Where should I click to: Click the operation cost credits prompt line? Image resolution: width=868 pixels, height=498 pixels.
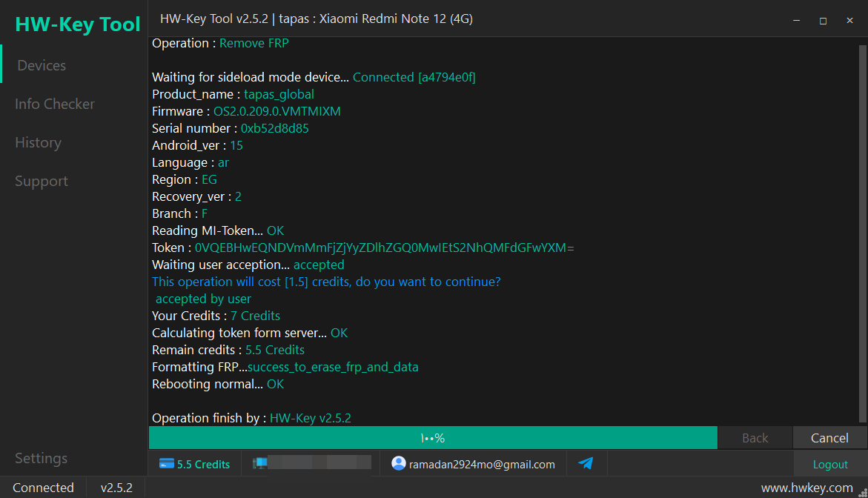327,282
